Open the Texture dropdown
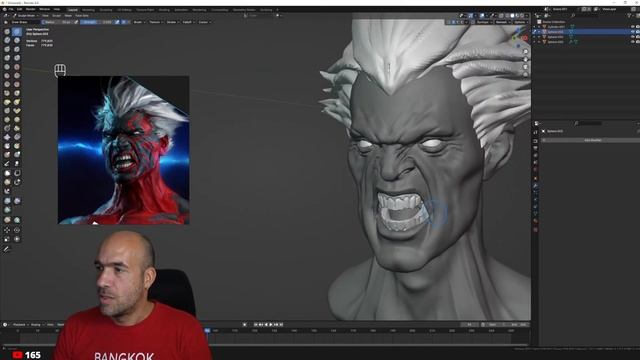640x360 pixels. (x=156, y=22)
